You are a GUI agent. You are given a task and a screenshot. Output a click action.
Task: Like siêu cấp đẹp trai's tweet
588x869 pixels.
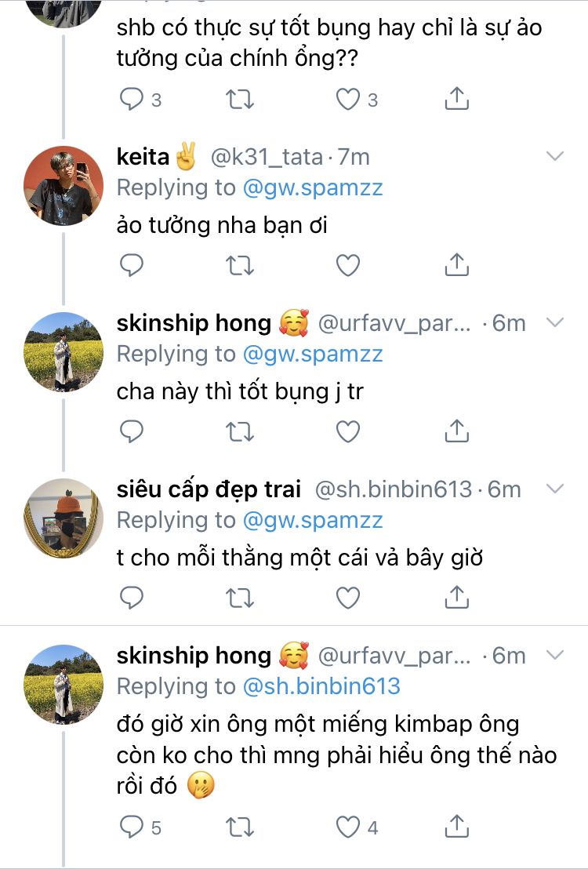[347, 598]
